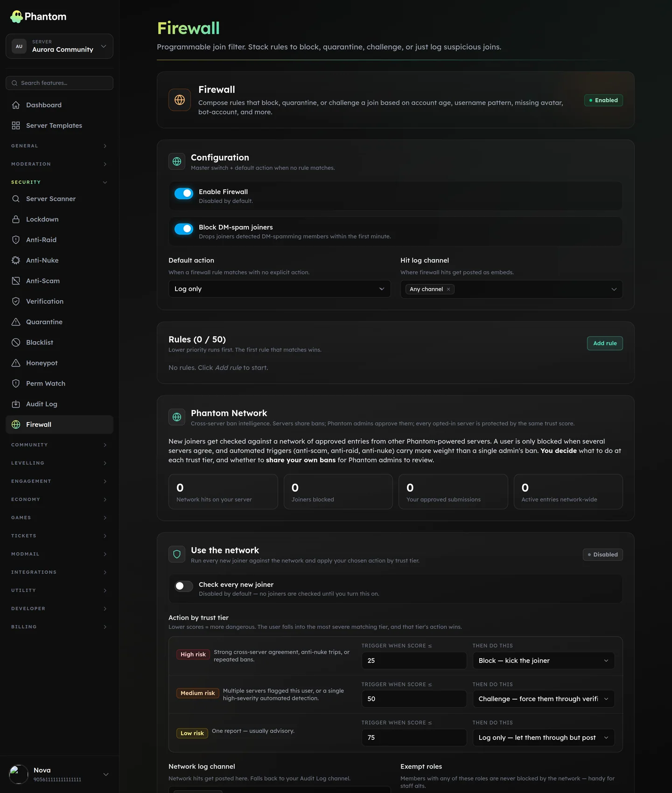The width and height of the screenshot is (672, 793).
Task: Click the Anti-Raid shield icon
Action: 16,240
